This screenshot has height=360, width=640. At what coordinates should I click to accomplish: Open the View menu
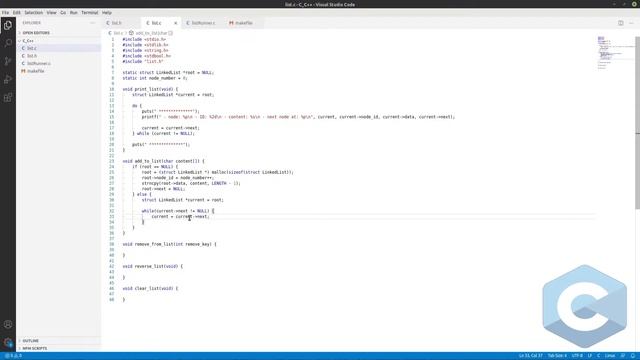pos(51,13)
